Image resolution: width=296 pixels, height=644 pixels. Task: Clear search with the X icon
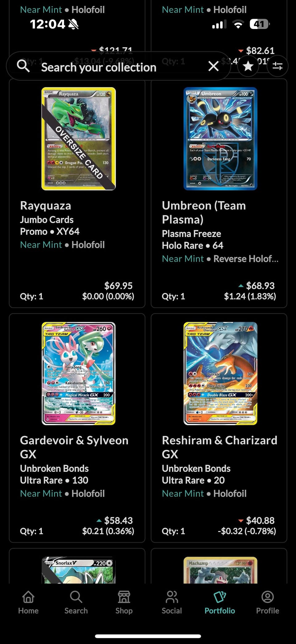click(213, 66)
